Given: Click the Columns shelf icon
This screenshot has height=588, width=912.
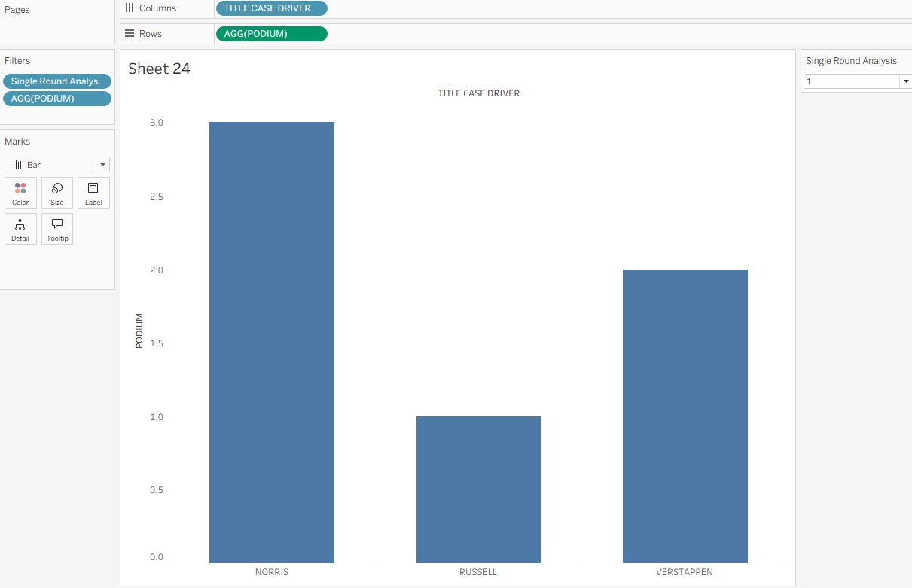Looking at the screenshot, I should (130, 8).
